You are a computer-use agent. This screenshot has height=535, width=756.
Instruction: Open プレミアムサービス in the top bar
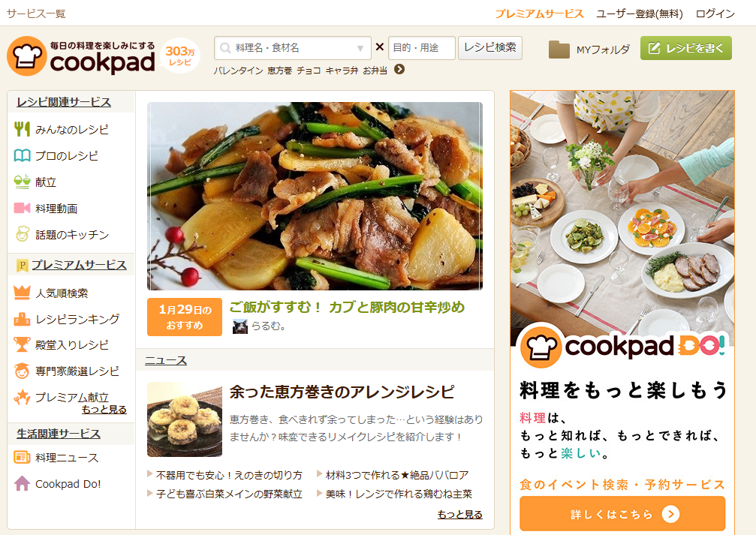tap(539, 14)
